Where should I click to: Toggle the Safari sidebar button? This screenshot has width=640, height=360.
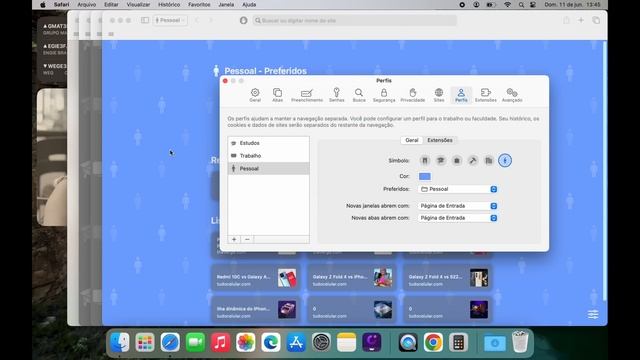pos(144,20)
